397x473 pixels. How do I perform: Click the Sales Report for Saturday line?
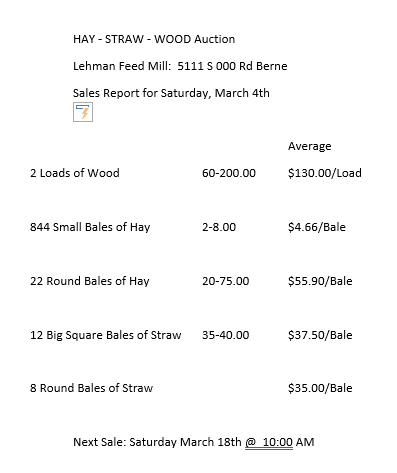point(171,93)
